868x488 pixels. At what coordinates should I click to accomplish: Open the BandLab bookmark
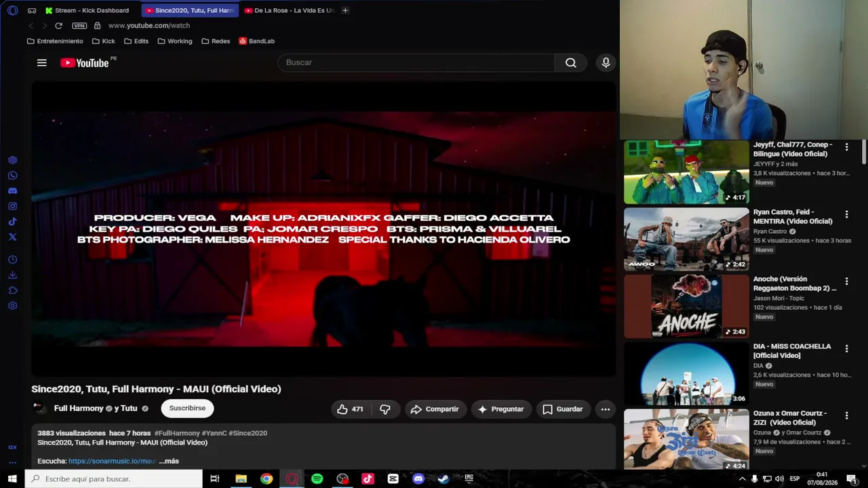pyautogui.click(x=257, y=41)
